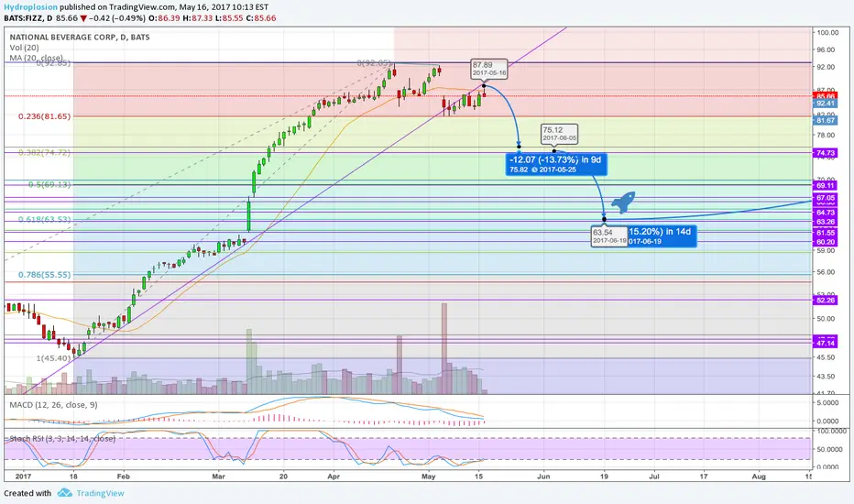Image resolution: width=854 pixels, height=504 pixels.
Task: Open the TradingView link in footer
Action: click(100, 493)
